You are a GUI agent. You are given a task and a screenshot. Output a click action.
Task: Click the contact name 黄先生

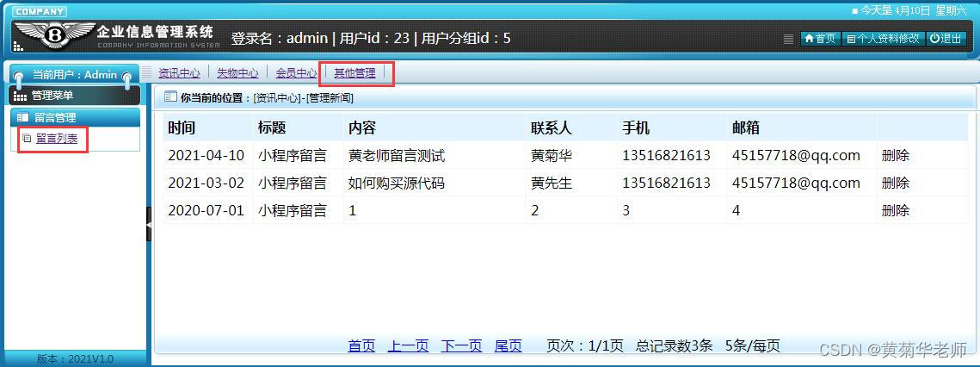pos(552,183)
